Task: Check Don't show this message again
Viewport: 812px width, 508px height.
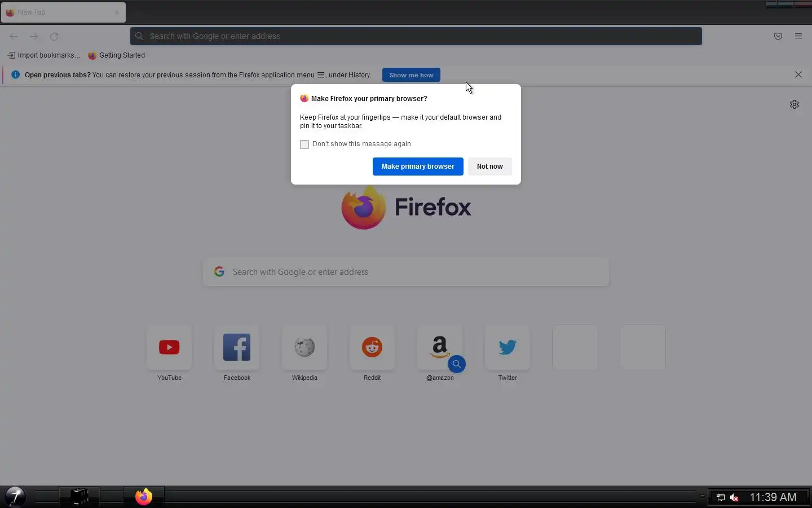Action: 304,144
